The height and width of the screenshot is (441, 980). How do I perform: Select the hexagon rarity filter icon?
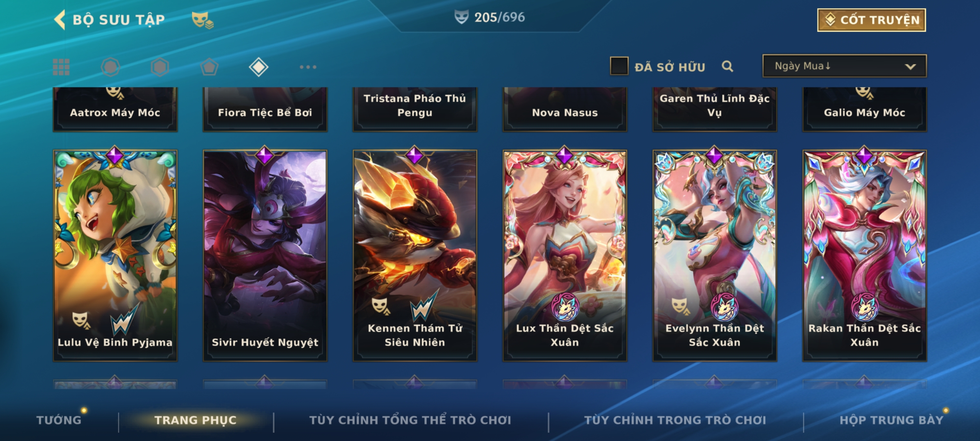160,67
